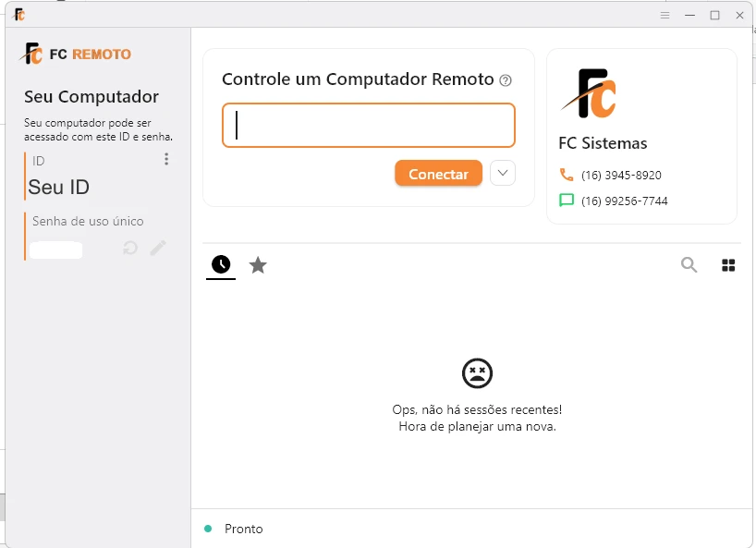Click the chat message icon in FC Sistemas card

point(567,200)
